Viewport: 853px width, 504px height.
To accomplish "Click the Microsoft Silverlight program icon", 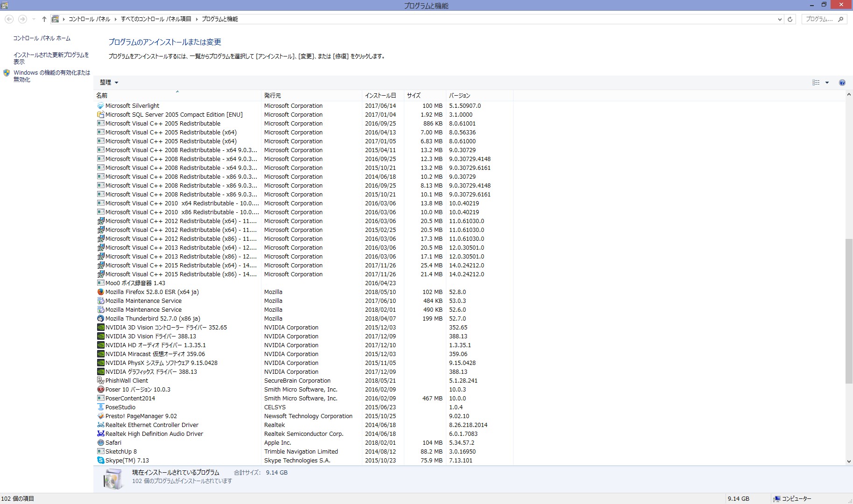I will [x=100, y=106].
